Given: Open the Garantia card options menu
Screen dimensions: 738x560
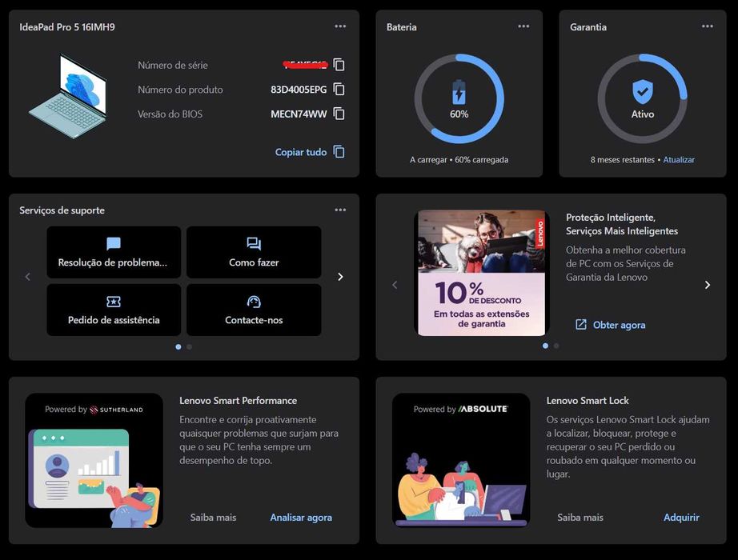Looking at the screenshot, I should (x=708, y=26).
